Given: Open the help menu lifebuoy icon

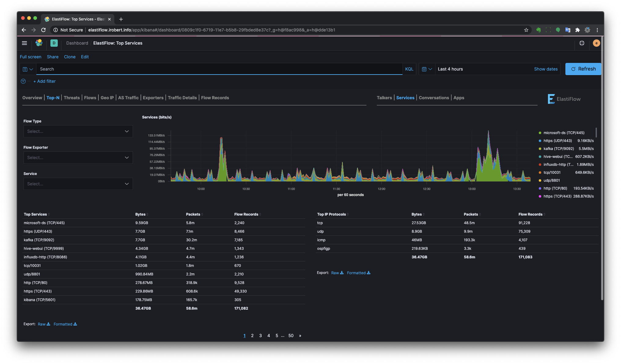Looking at the screenshot, I should point(582,43).
